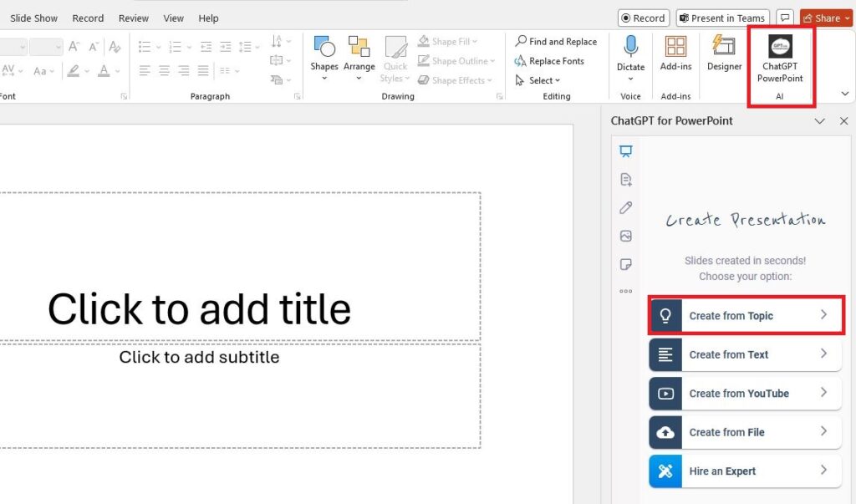Choose Create from Topic
This screenshot has width=856, height=504.
pos(745,316)
